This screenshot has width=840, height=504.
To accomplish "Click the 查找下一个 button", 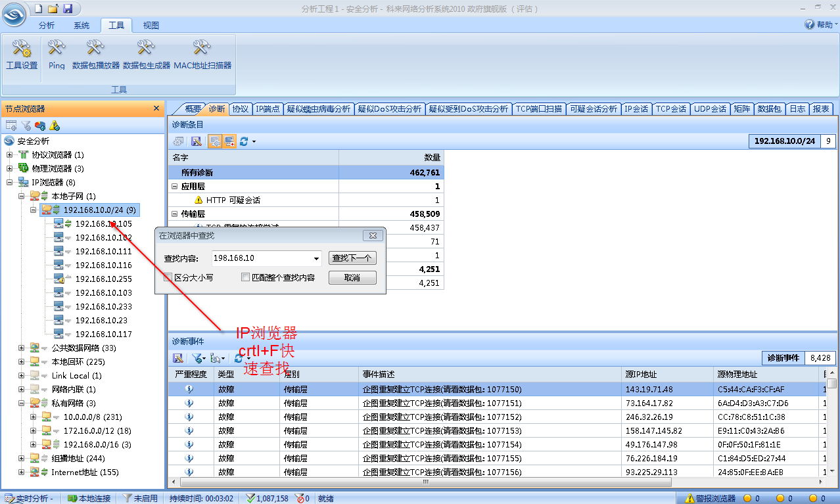I will point(352,258).
